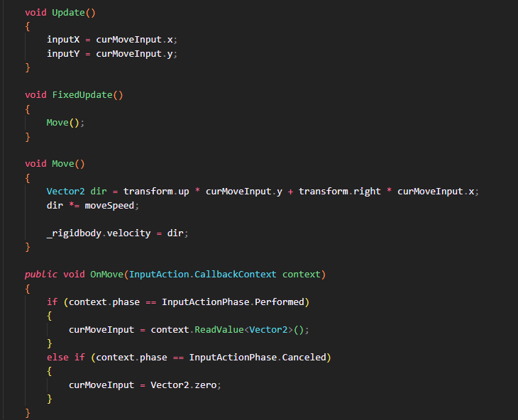Click the context parameter name in OnMove signature

(302, 275)
